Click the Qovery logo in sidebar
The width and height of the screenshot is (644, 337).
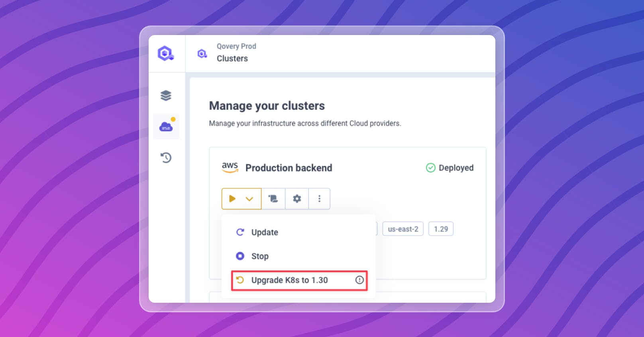[166, 53]
